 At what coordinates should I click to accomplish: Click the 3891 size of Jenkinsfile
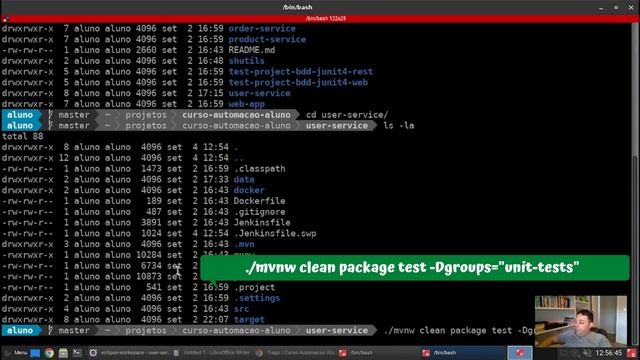[x=151, y=222]
